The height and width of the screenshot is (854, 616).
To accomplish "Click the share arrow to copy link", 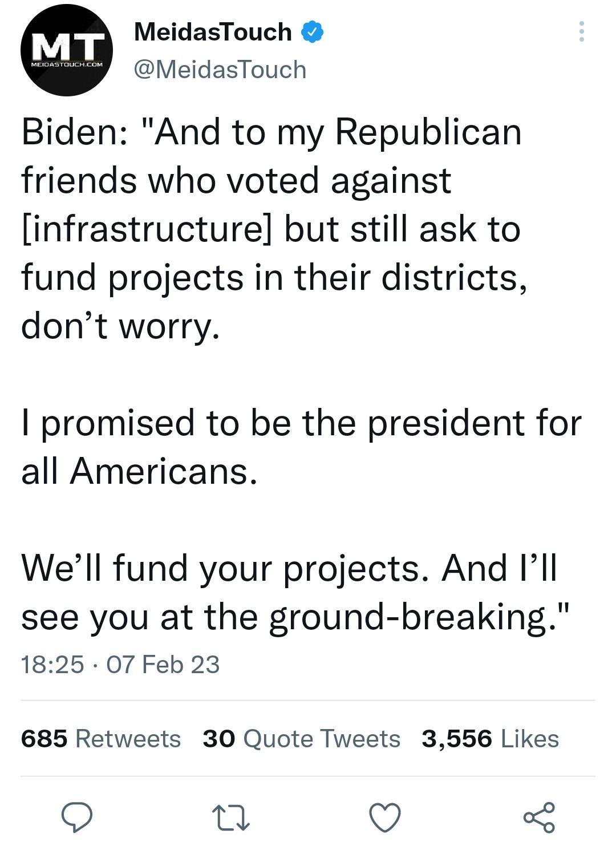I will (540, 819).
